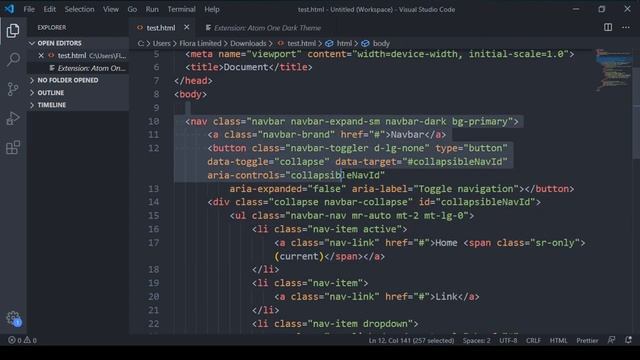This screenshot has width=640, height=360.
Task: Switch to the test.html editor tab
Action: 161,28
